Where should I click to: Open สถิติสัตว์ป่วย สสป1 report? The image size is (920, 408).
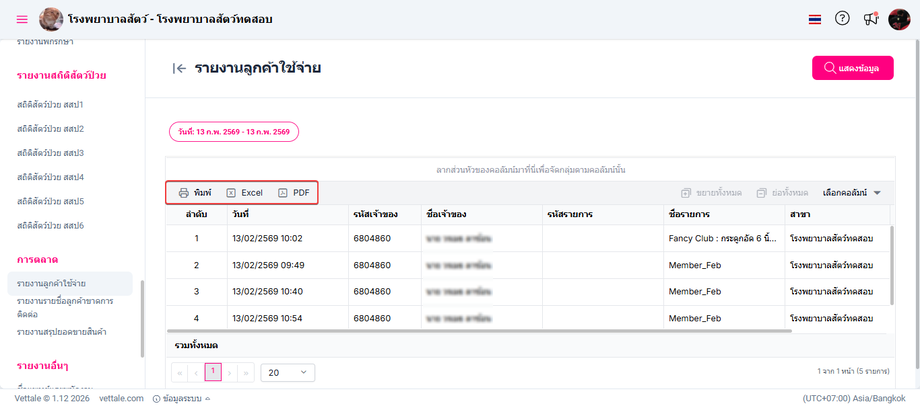[x=51, y=104]
